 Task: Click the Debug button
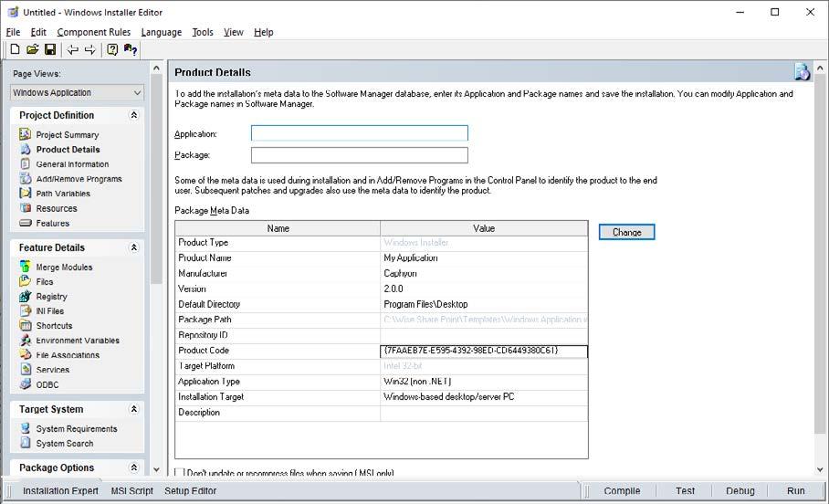(x=740, y=491)
